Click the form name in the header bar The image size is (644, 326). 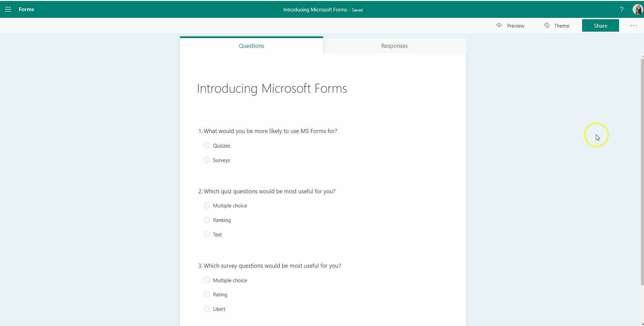coord(315,10)
